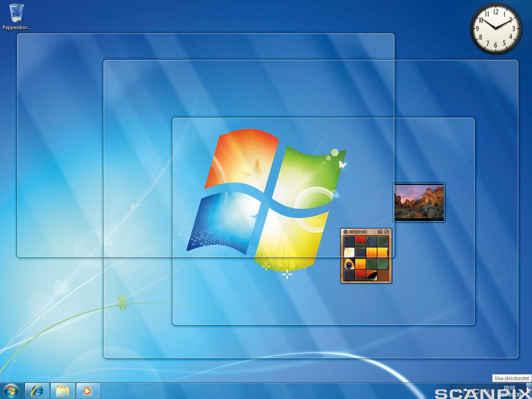Click the yellow puzzle tile in second row
The image size is (532, 399).
click(x=372, y=252)
